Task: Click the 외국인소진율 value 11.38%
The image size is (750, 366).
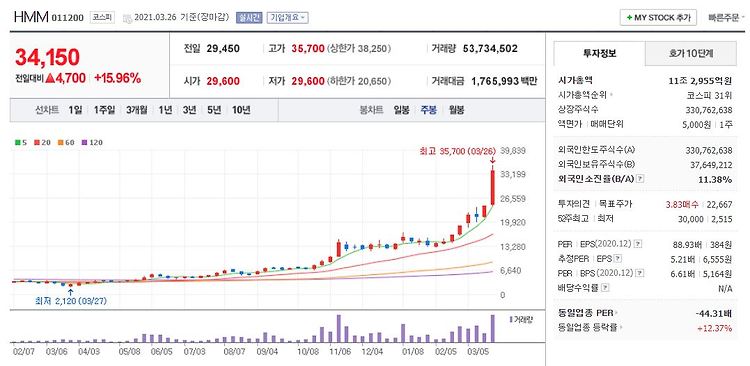Action: coord(716,179)
